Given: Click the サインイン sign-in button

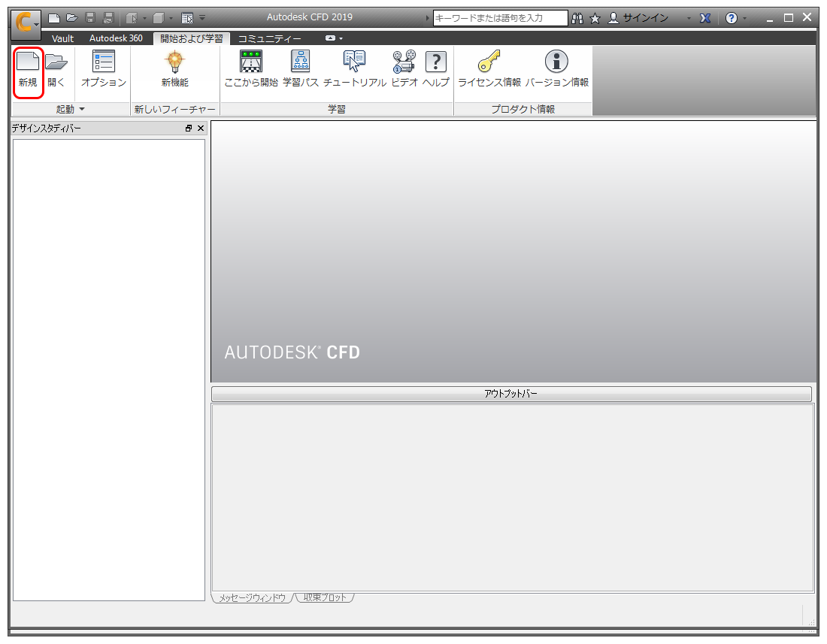Looking at the screenshot, I should coord(638,18).
